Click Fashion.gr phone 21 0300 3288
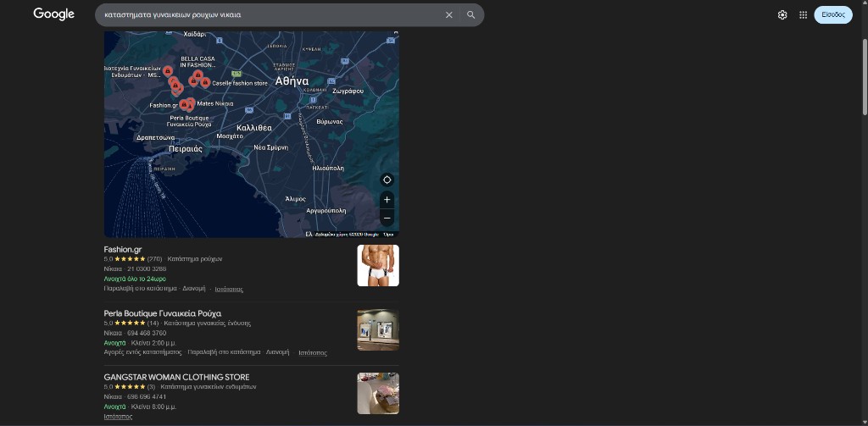Image resolution: width=868 pixels, height=426 pixels. tap(147, 268)
